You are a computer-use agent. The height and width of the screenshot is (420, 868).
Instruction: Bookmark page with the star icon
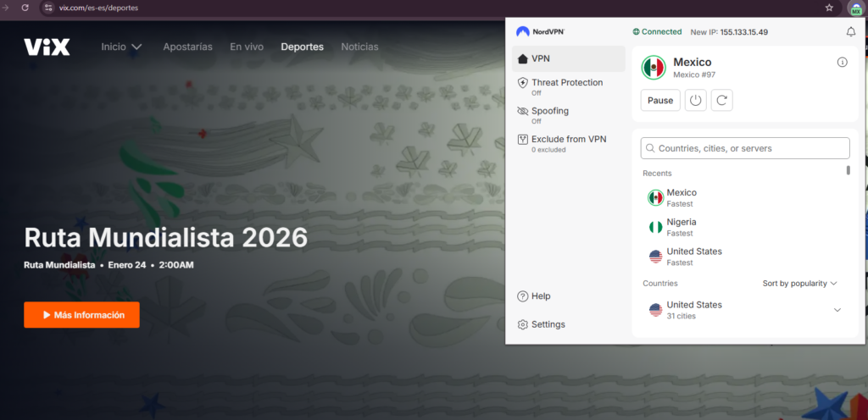coord(829,8)
